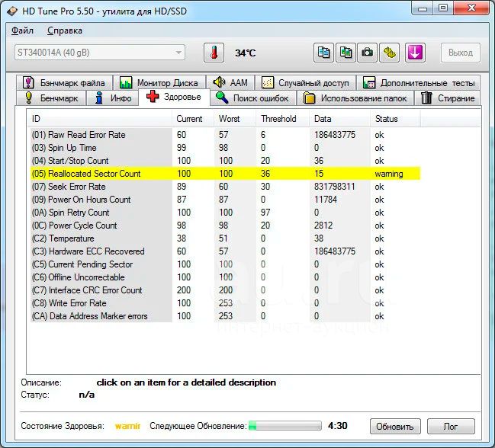Click the Обновить button
This screenshot has height=448, width=495.
click(395, 426)
